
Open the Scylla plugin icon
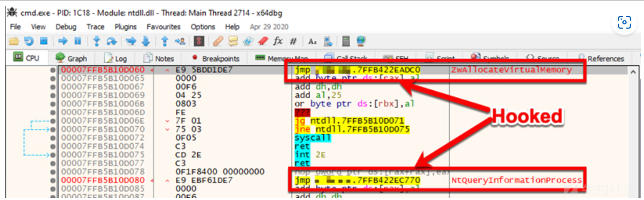(x=199, y=41)
